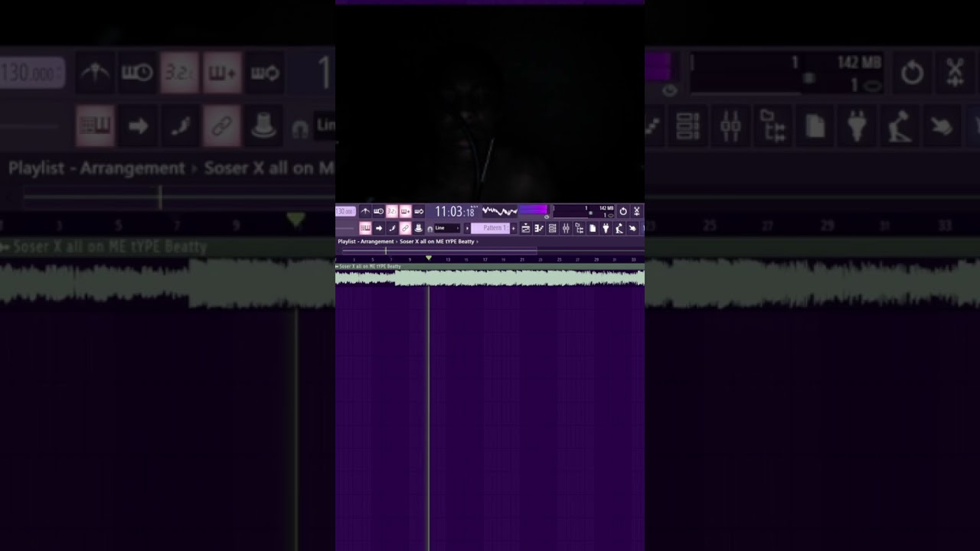Viewport: 980px width, 551px height.
Task: Click the playlist horizontal scrollbar thumb
Action: (439, 250)
